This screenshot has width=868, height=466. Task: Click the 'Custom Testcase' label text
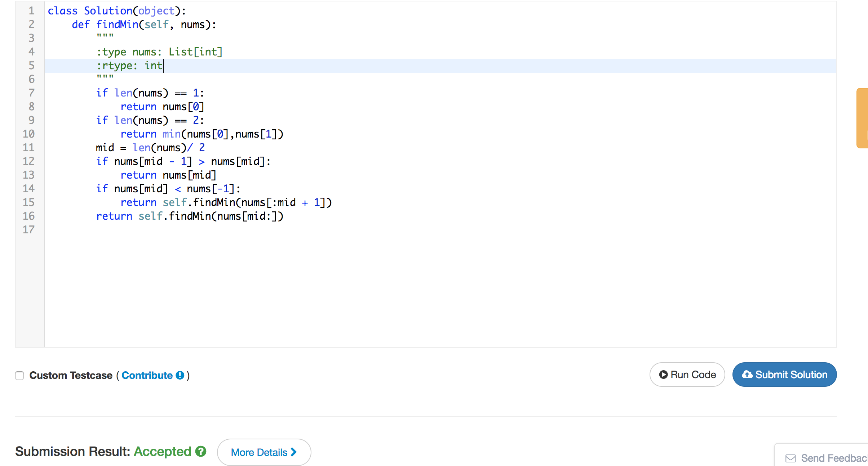point(71,375)
